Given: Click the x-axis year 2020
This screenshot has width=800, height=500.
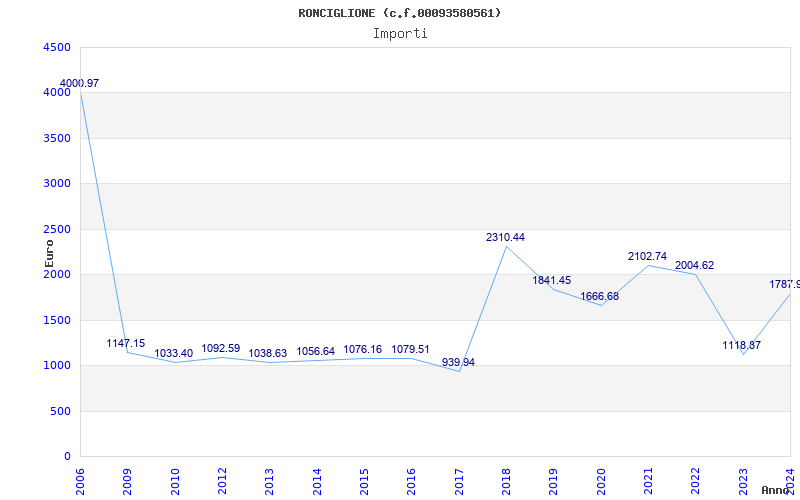Looking at the screenshot, I should tap(601, 482).
